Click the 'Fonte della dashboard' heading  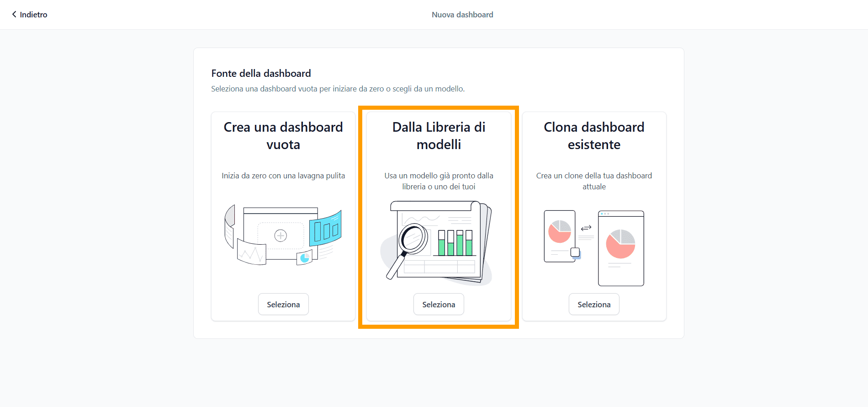(x=261, y=73)
